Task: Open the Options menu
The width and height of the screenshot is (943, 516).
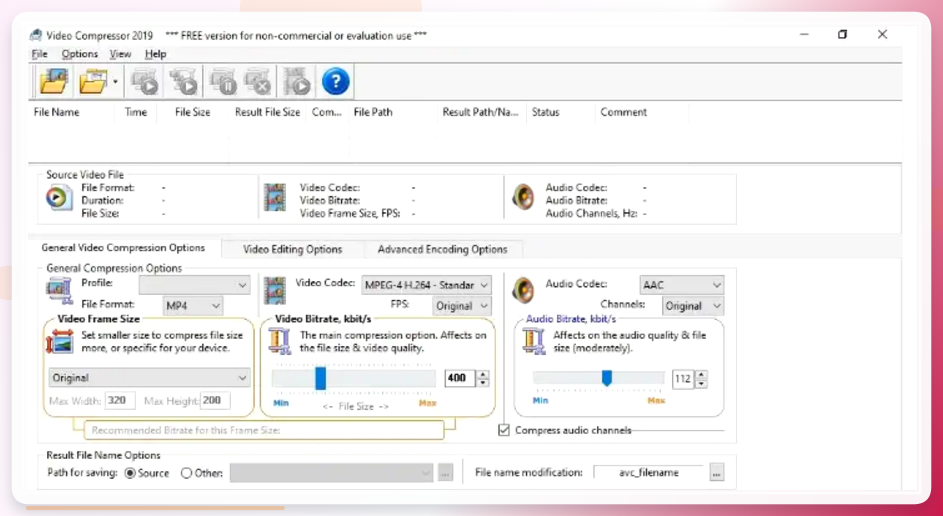Action: coord(79,54)
